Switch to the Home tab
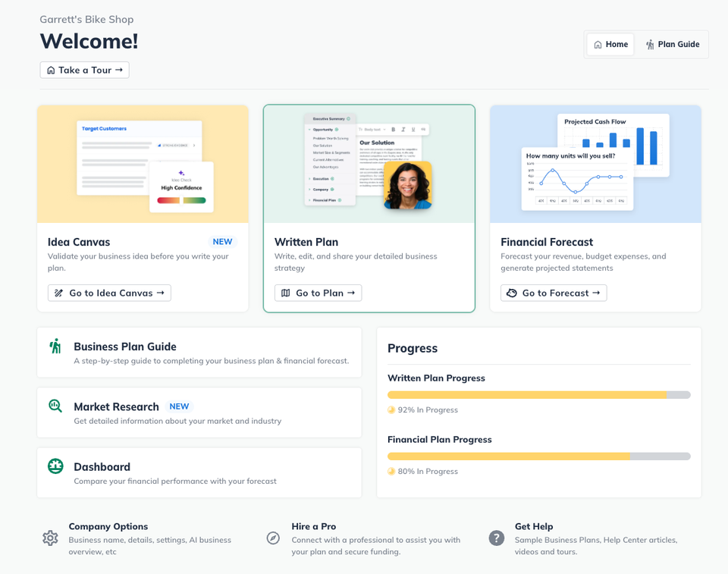This screenshot has width=728, height=574. pyautogui.click(x=610, y=45)
